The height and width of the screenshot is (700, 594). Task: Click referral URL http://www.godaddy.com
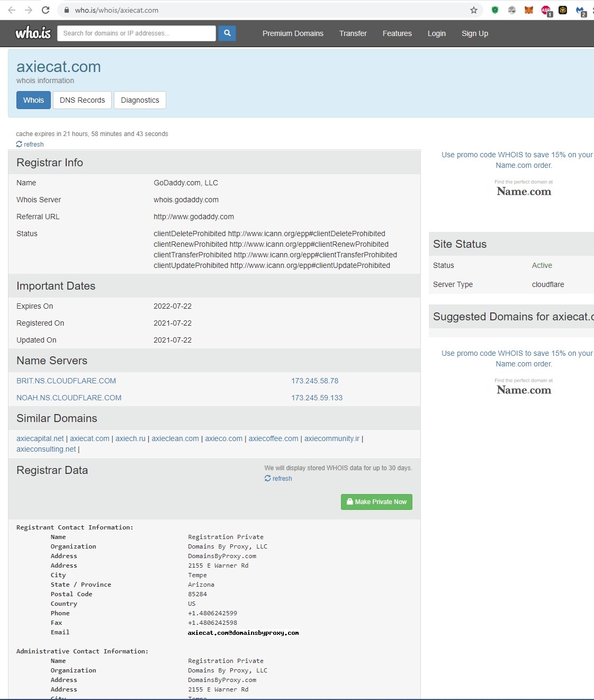[x=194, y=217]
